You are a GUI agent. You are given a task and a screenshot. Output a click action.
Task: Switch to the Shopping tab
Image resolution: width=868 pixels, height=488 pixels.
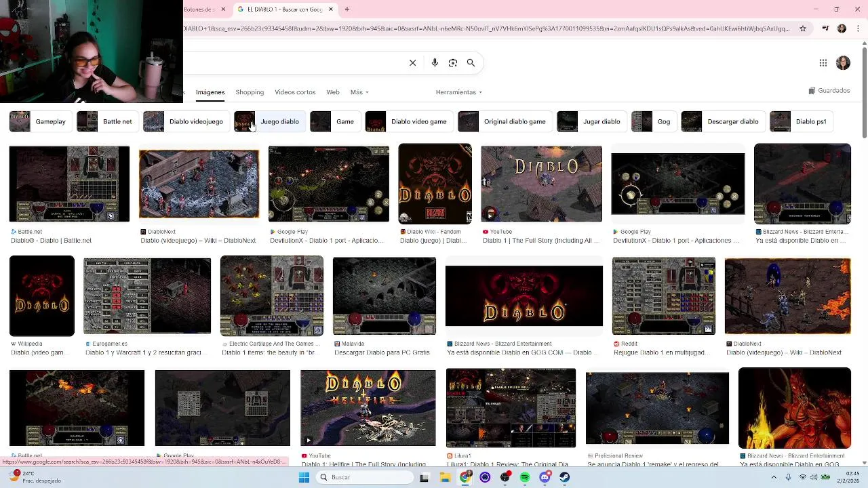click(x=250, y=92)
